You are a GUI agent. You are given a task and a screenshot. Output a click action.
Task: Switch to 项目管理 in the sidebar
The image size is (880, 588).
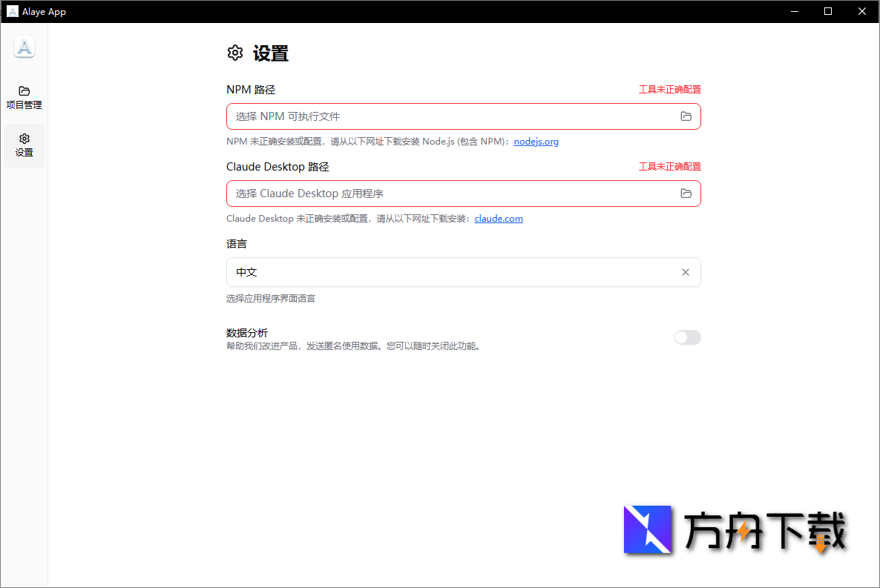pos(24,98)
